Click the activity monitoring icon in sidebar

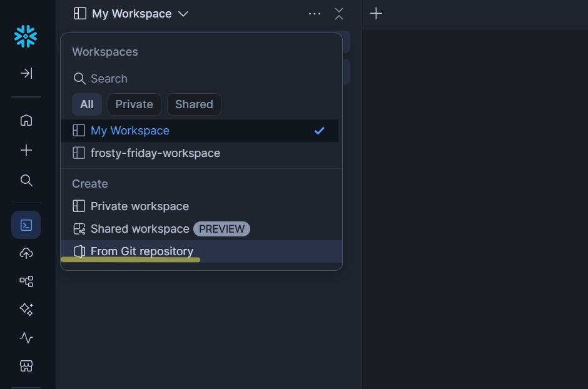click(x=26, y=338)
